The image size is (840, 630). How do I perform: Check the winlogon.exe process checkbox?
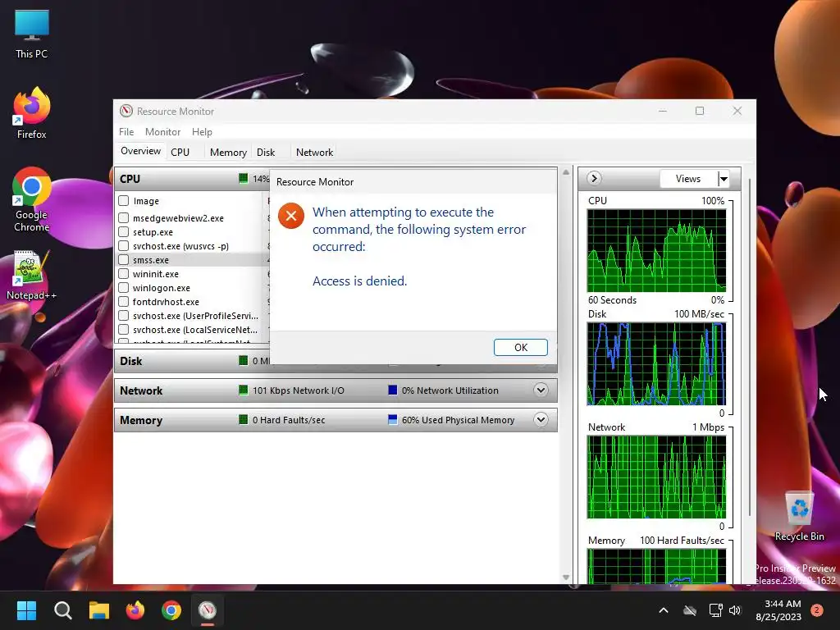(124, 288)
